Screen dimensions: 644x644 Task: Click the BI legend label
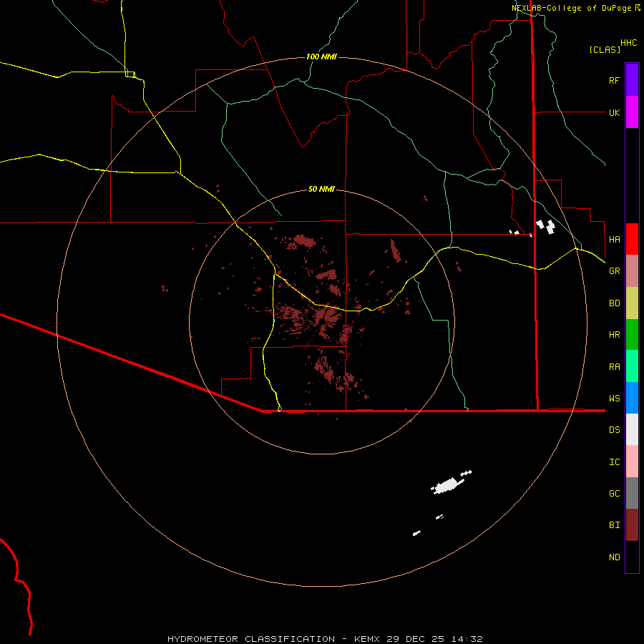614,525
